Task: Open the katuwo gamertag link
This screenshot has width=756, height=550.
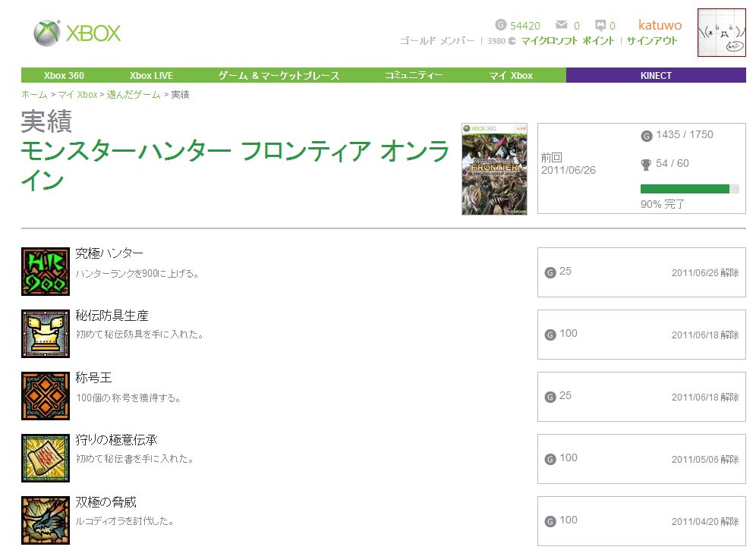Action: pos(660,25)
